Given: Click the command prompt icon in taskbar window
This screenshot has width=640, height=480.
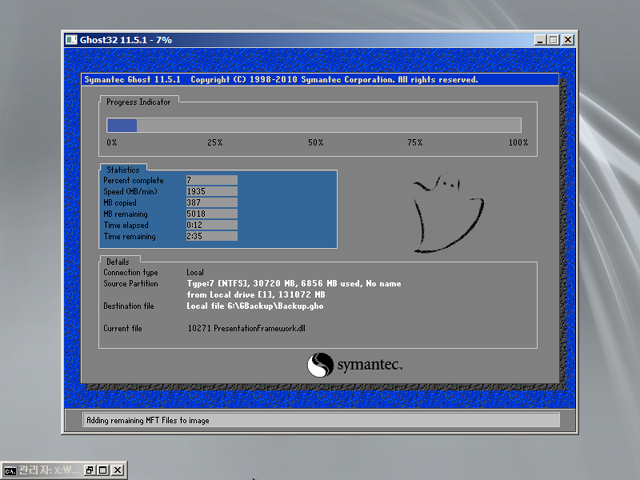Looking at the screenshot, I should pos(10,470).
